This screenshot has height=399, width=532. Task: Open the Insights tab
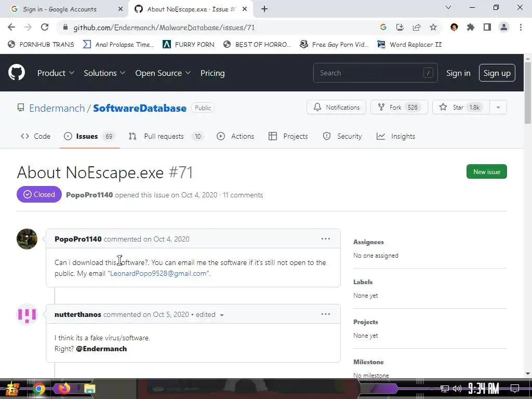396,136
